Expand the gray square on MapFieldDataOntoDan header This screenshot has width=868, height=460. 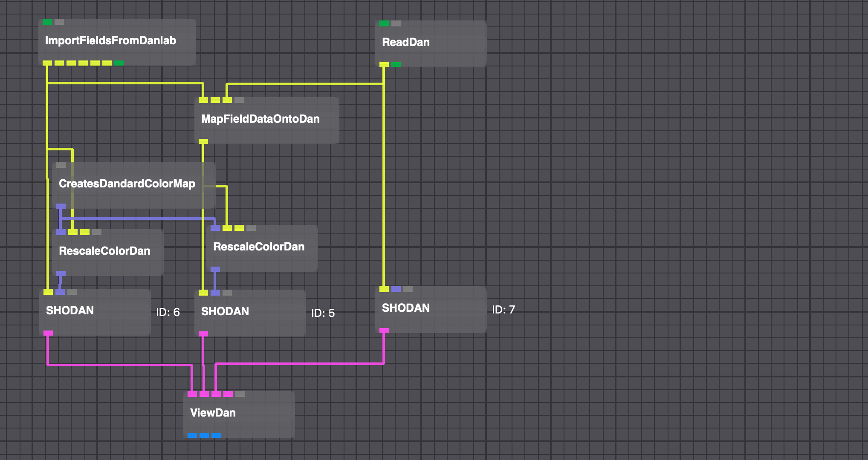(239, 101)
